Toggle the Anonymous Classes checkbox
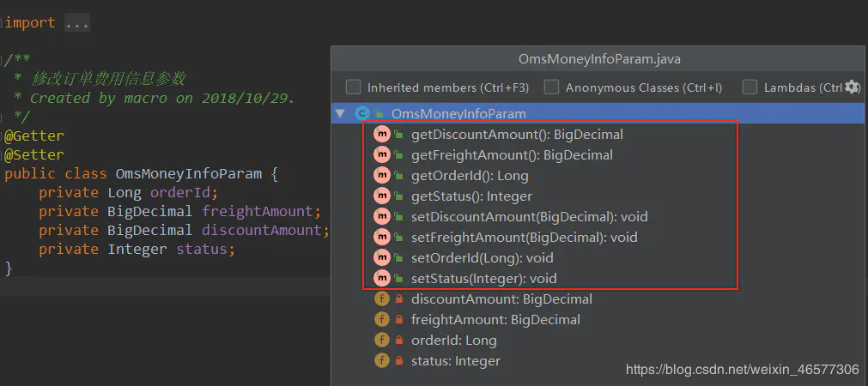The height and width of the screenshot is (386, 868). click(x=551, y=87)
